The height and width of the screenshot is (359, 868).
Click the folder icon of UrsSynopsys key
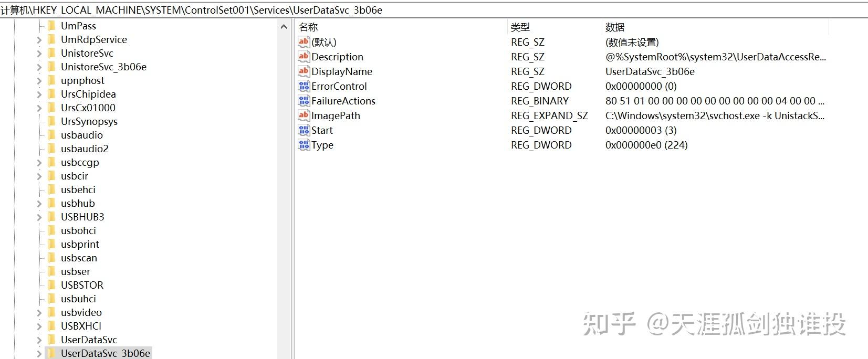(x=51, y=121)
